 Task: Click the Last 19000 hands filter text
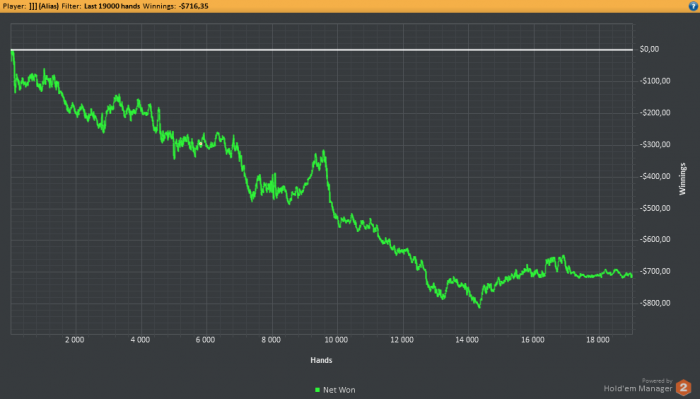pos(112,6)
